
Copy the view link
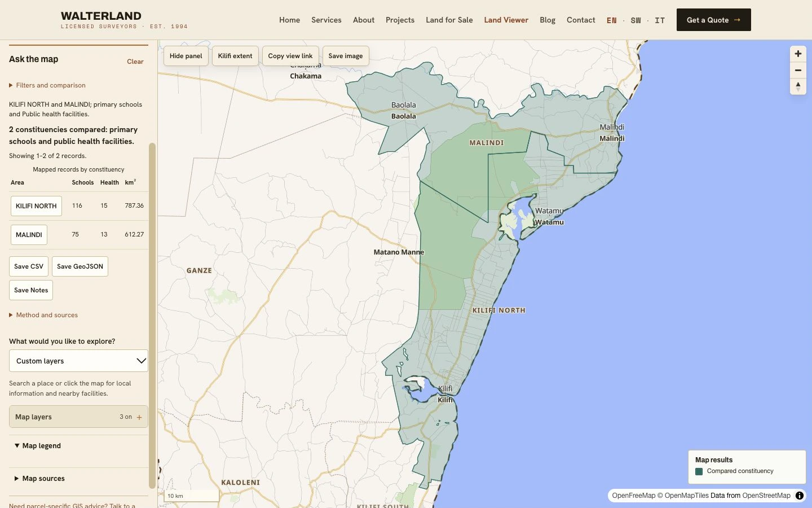290,56
